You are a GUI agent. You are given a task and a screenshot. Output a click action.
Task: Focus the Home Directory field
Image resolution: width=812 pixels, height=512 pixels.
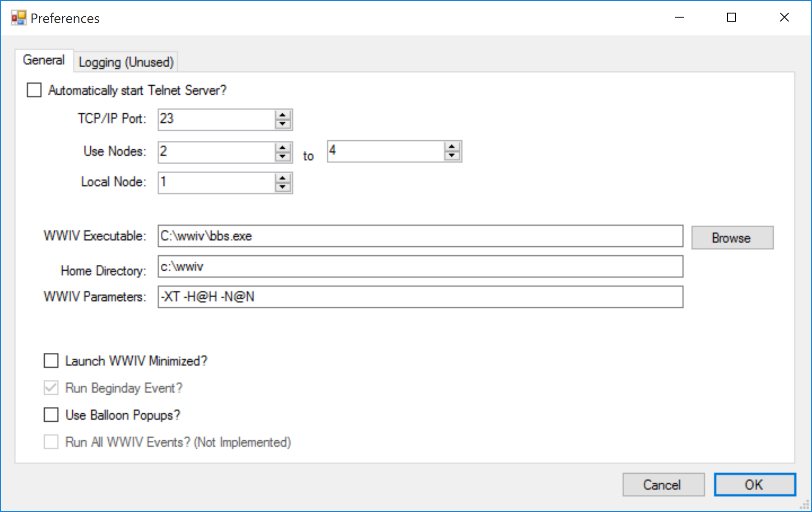(421, 267)
